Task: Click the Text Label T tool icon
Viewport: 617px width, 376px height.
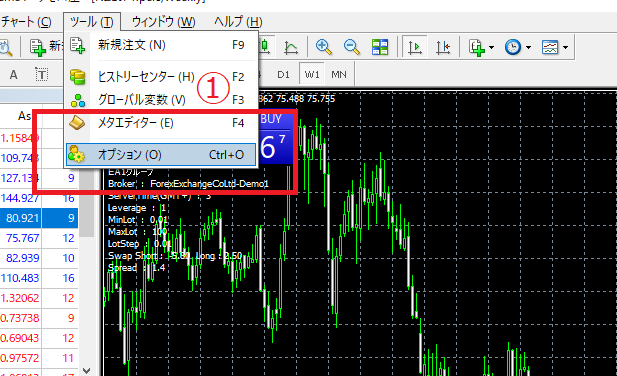Action: tap(41, 74)
